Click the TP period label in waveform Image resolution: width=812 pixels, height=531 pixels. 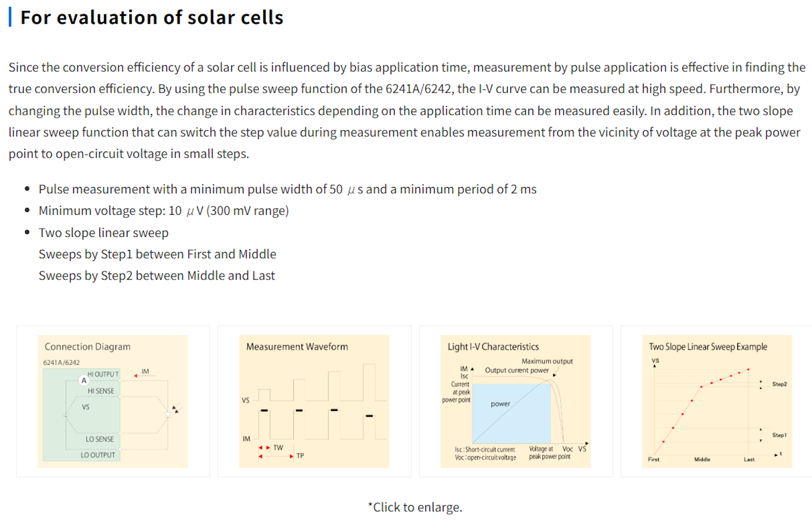click(300, 456)
